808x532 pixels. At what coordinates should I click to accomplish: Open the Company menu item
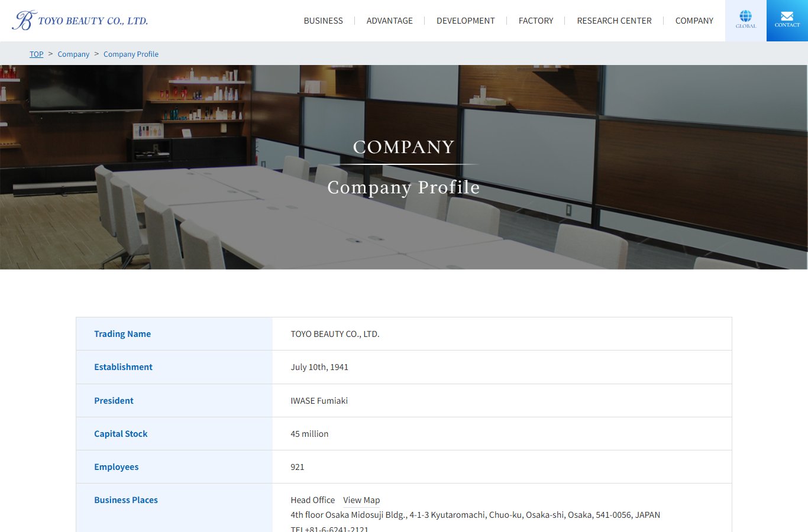tap(694, 21)
